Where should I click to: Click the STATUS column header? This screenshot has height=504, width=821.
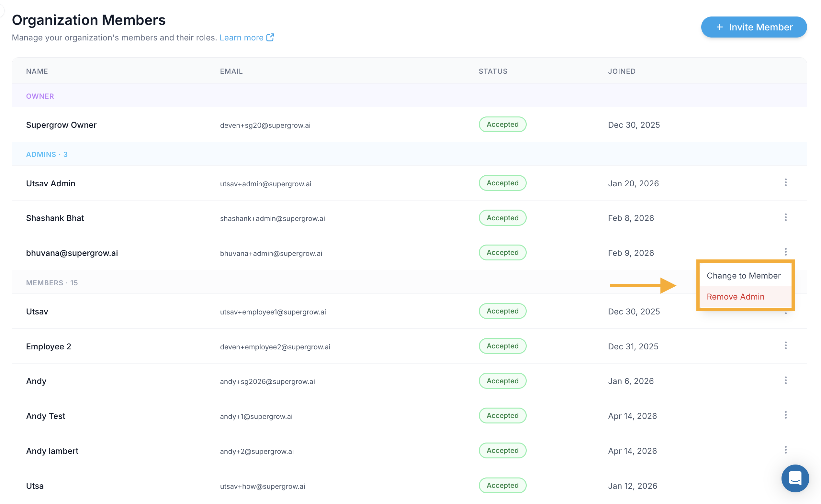pos(493,71)
